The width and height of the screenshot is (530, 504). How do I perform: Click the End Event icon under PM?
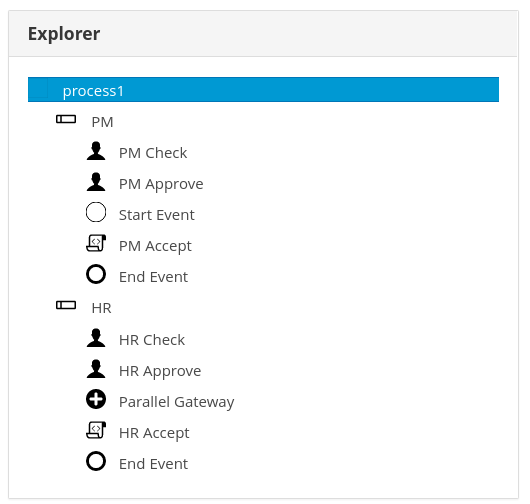[x=96, y=274]
